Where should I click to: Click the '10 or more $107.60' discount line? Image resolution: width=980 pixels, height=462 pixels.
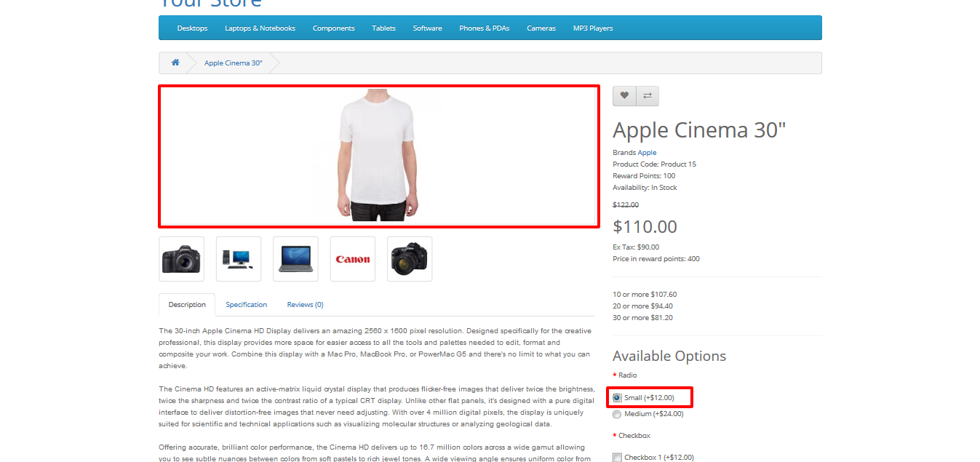645,295
